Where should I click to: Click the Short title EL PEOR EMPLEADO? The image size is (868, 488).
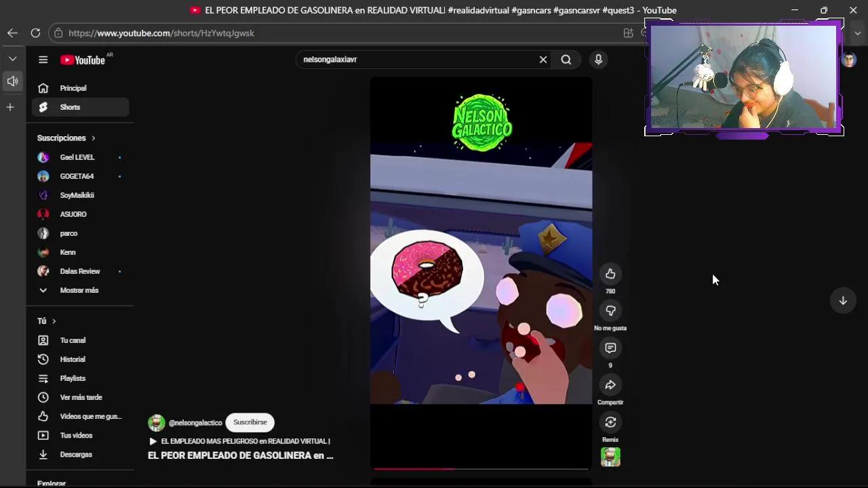(x=241, y=455)
